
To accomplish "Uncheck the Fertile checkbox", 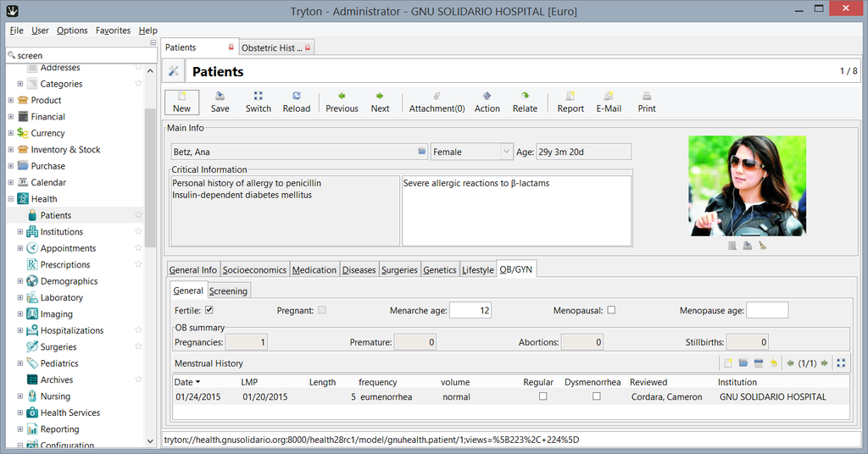I will pyautogui.click(x=209, y=311).
